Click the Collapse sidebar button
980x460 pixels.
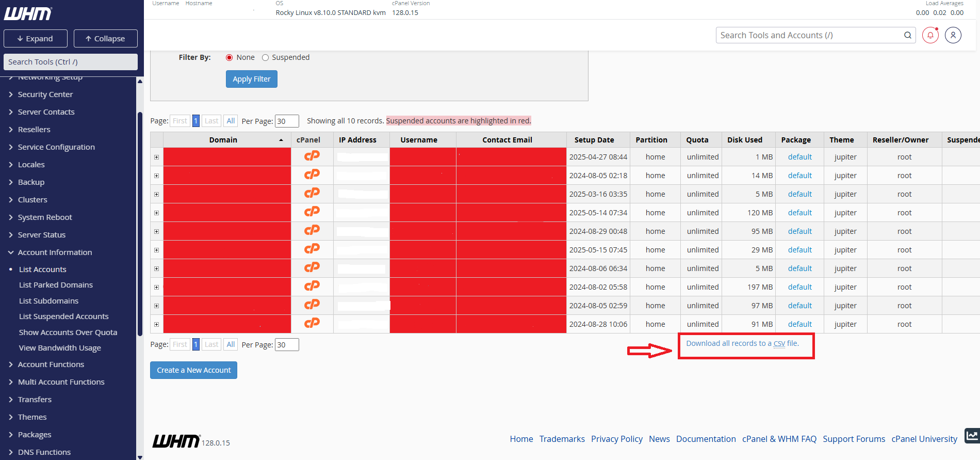(106, 39)
